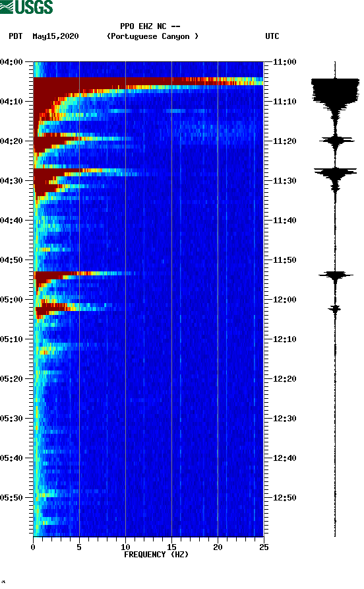Click the 'PDT' timezone label
Image resolution: width=364 pixels, height=589 pixels.
pos(15,36)
